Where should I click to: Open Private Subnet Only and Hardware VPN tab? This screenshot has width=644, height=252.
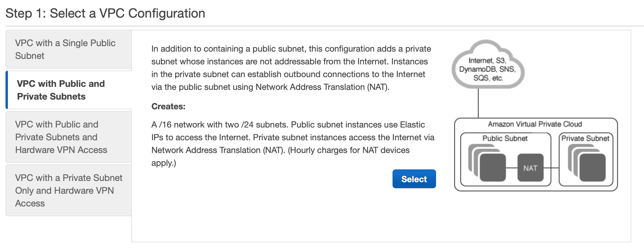point(69,190)
